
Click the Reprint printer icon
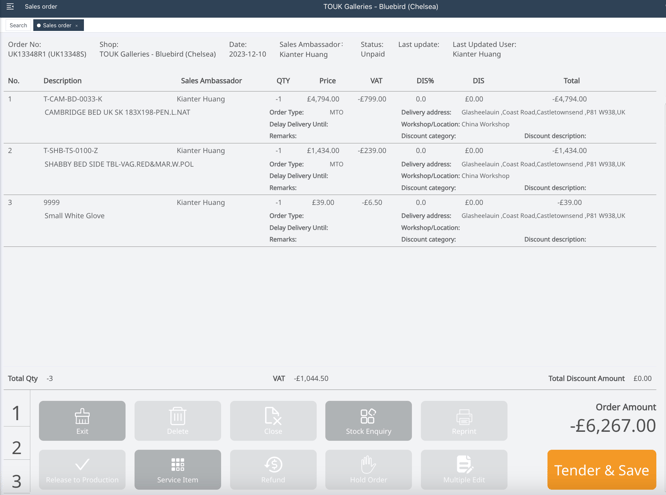463,420
